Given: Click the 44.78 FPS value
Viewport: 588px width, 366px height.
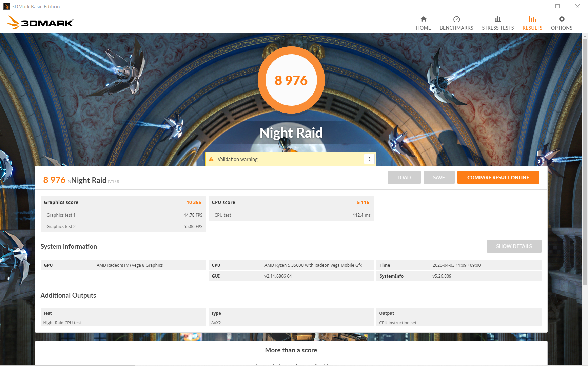Looking at the screenshot, I should tap(193, 215).
